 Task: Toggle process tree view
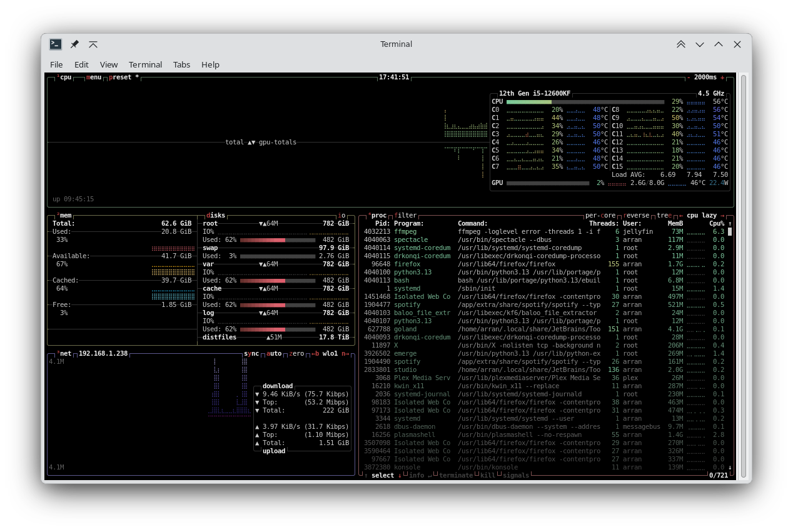(x=664, y=215)
